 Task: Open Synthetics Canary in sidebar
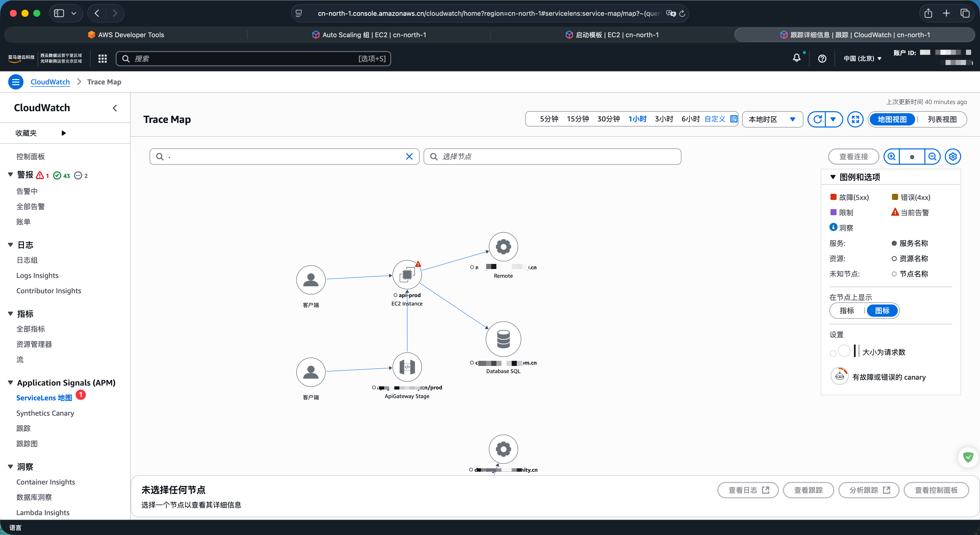45,413
